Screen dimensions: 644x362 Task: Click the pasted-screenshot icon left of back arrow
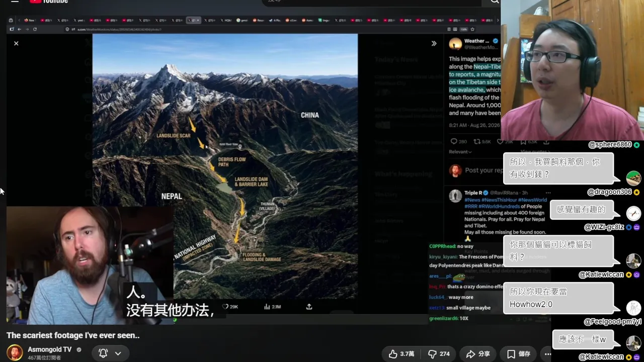(11, 29)
